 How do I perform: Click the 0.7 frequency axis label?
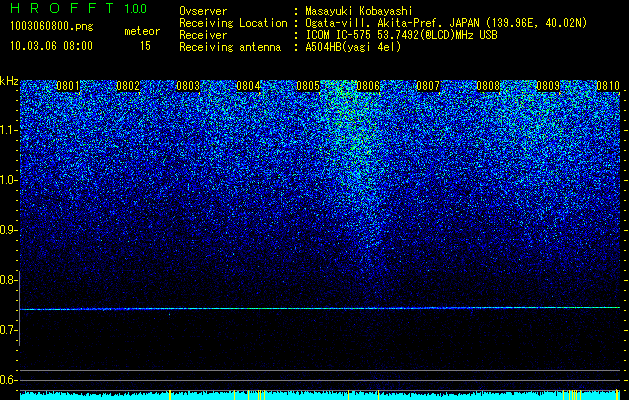tap(8, 330)
